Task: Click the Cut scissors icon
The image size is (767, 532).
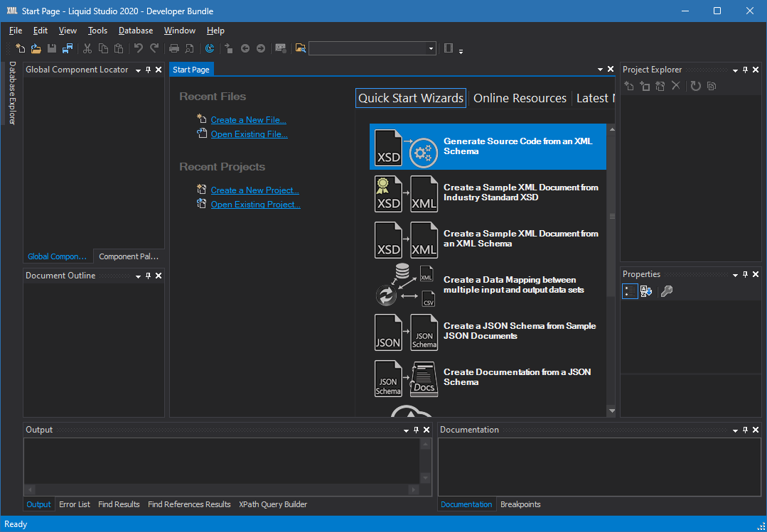Action: [x=87, y=48]
